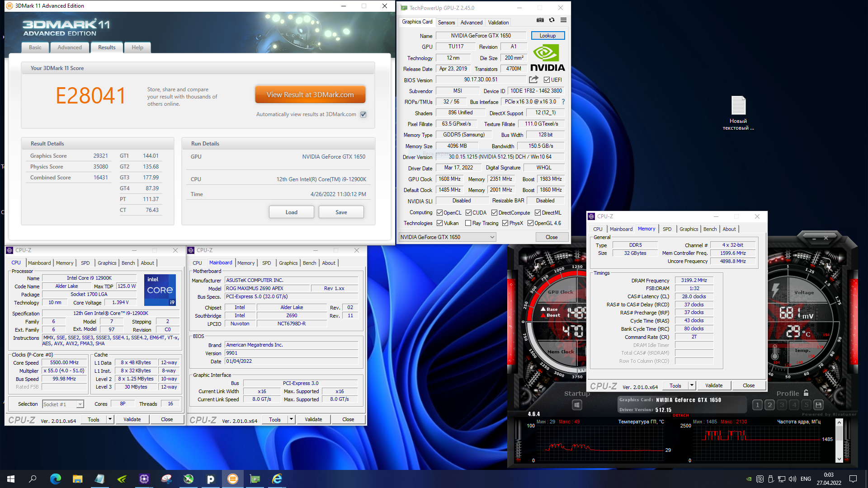Click ENG language indicator in tray
This screenshot has width=868, height=488.
[806, 479]
